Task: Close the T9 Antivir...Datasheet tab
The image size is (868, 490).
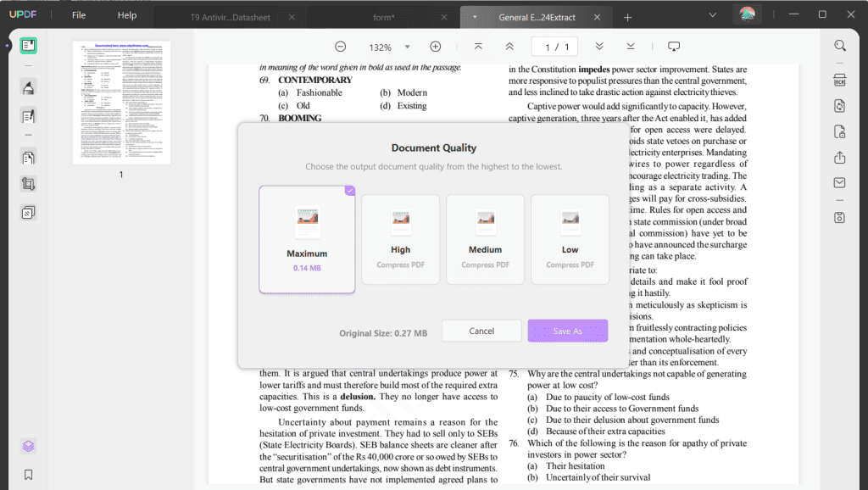Action: 292,17
